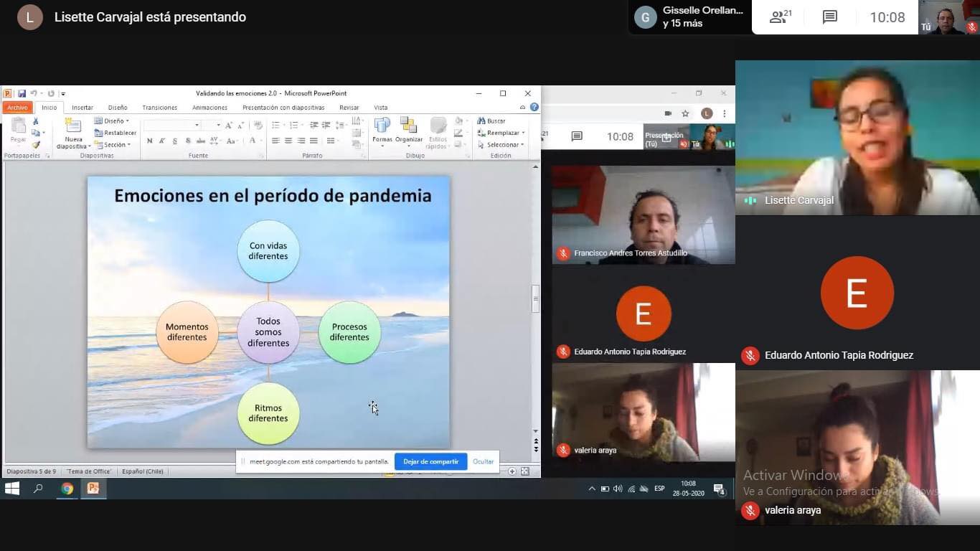This screenshot has width=980, height=551.
Task: Open the Meet participants list icon
Action: point(780,17)
